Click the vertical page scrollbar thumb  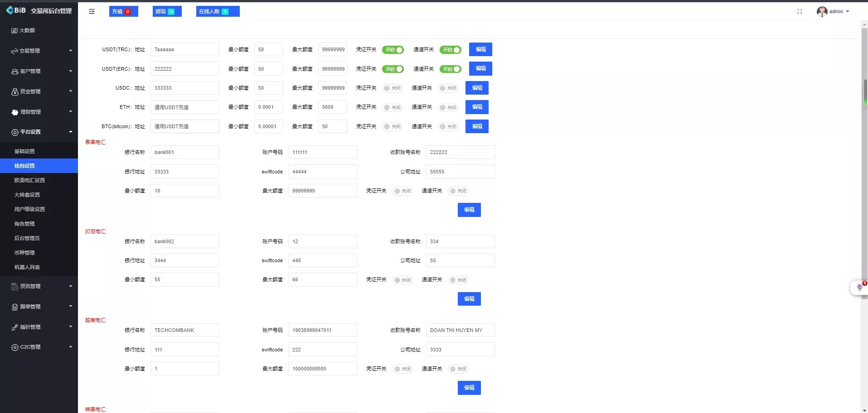click(x=865, y=93)
